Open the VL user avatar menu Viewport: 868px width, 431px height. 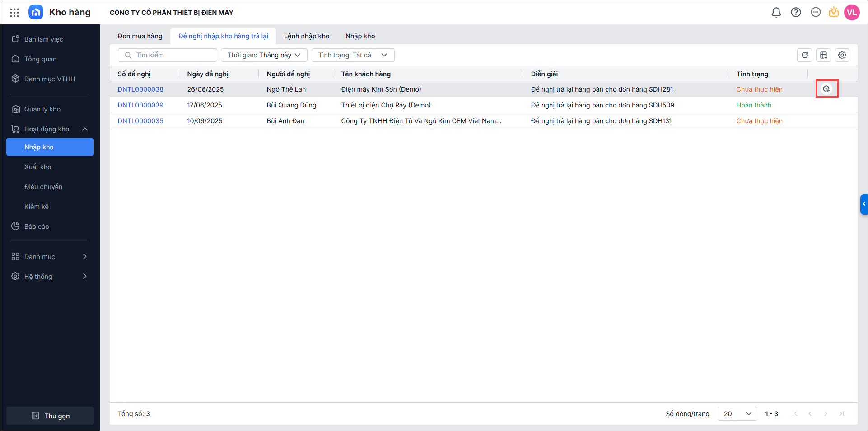852,13
